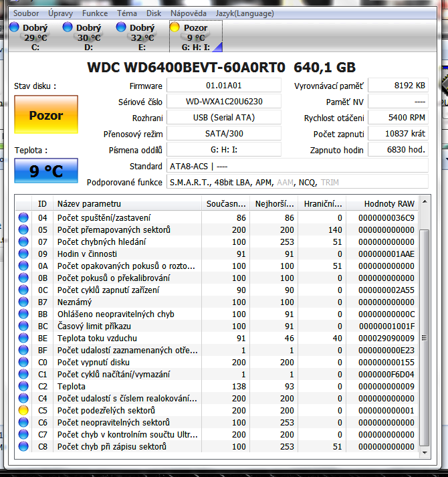The width and height of the screenshot is (448, 477).
Task: Click the scroll up arrow of the SMART list
Action: [x=425, y=201]
